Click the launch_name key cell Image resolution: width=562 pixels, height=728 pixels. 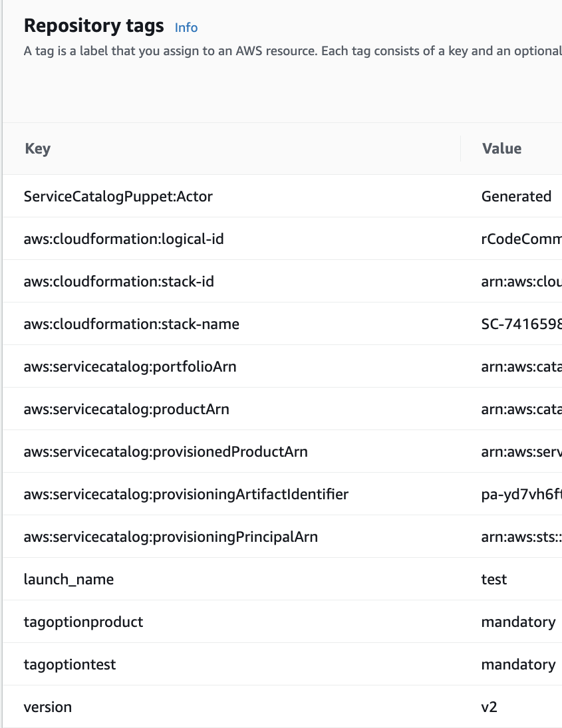coord(68,579)
